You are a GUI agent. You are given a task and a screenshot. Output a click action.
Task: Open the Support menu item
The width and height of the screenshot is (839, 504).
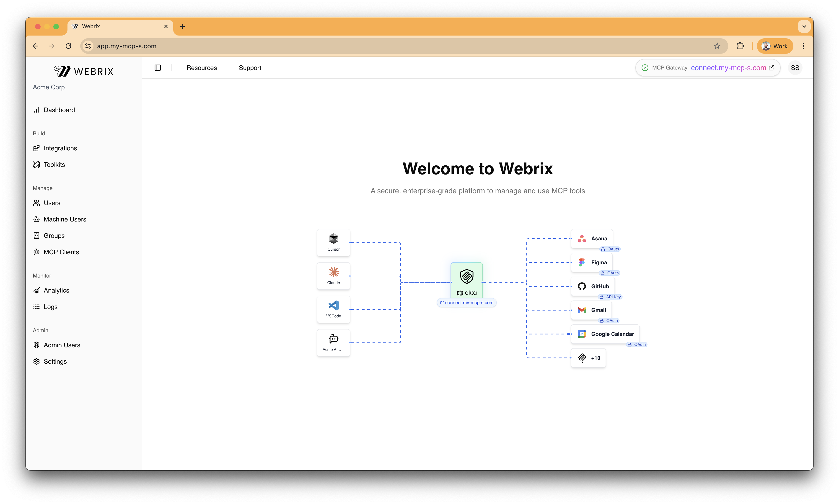click(250, 68)
